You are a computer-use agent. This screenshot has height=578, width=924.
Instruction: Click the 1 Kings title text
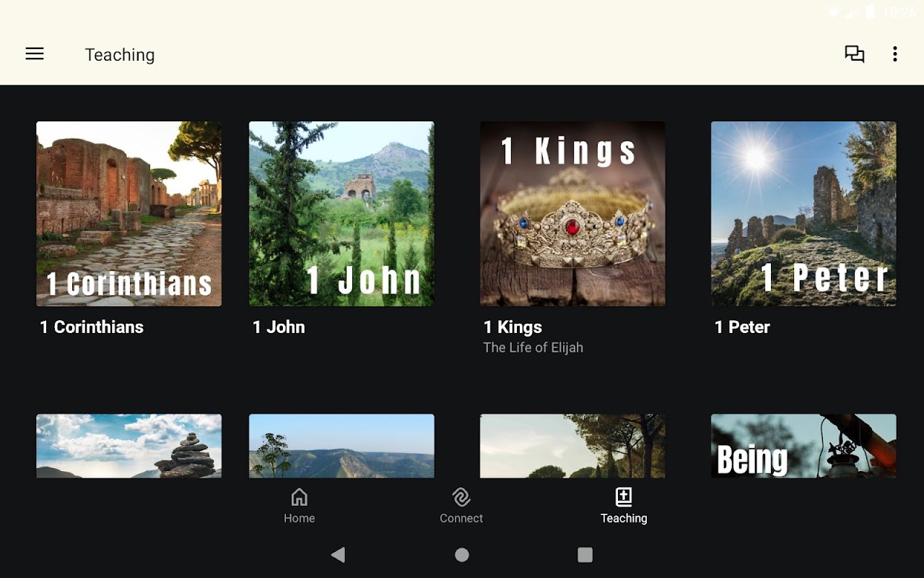pyautogui.click(x=513, y=327)
